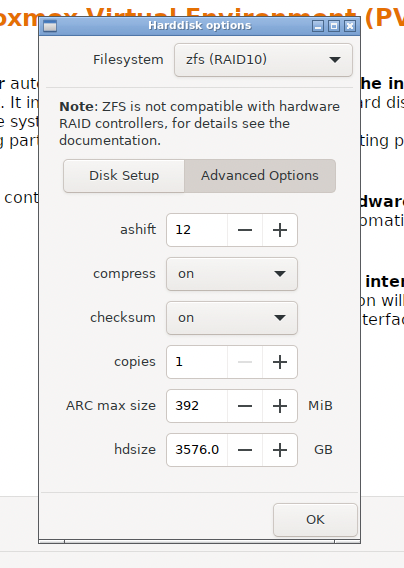
Task: Focus the hdsize input field
Action: click(197, 450)
